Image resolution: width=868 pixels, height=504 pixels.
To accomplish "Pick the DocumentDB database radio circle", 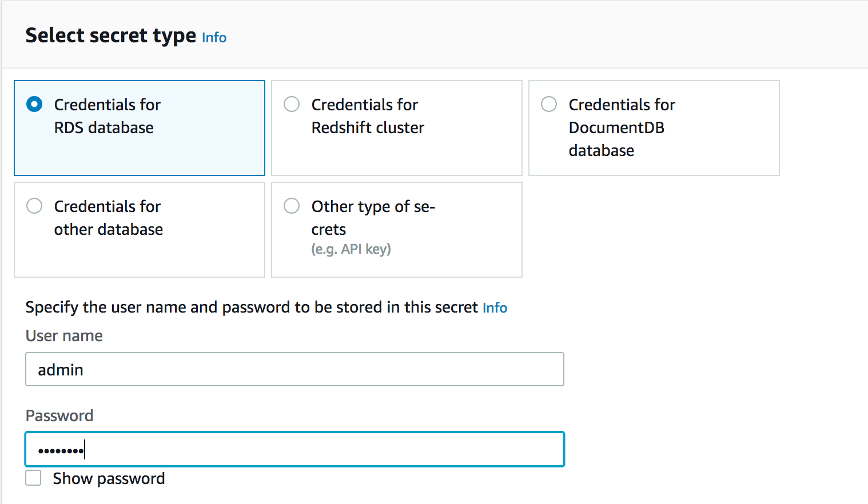I will click(x=549, y=104).
